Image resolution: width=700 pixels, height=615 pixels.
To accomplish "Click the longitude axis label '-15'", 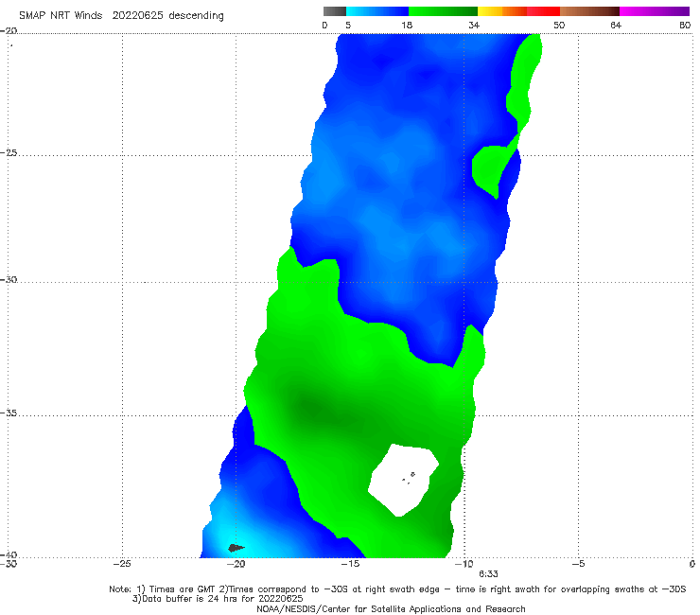I will [x=350, y=564].
